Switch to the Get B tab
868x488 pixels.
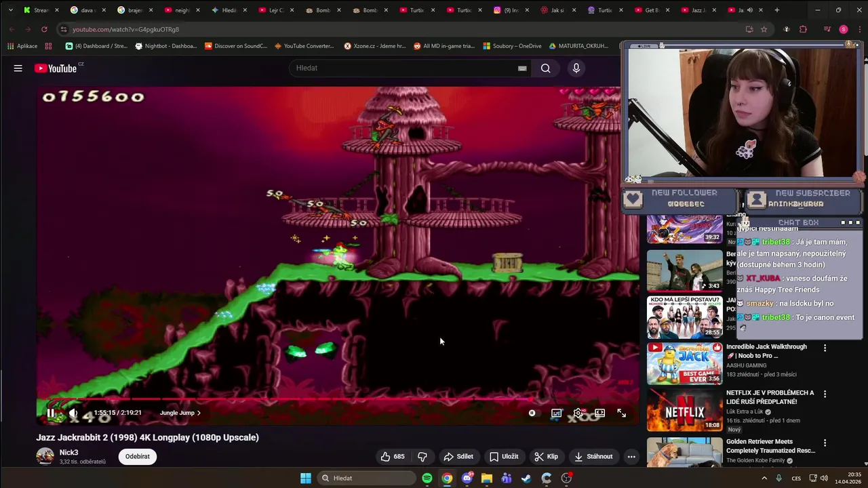pyautogui.click(x=651, y=10)
